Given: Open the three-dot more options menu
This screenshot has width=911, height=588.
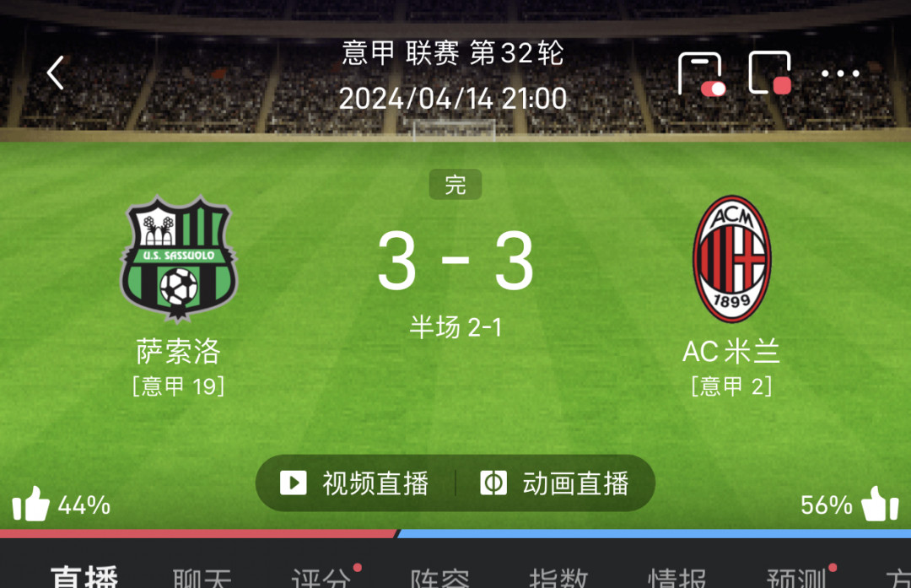Looking at the screenshot, I should point(840,73).
